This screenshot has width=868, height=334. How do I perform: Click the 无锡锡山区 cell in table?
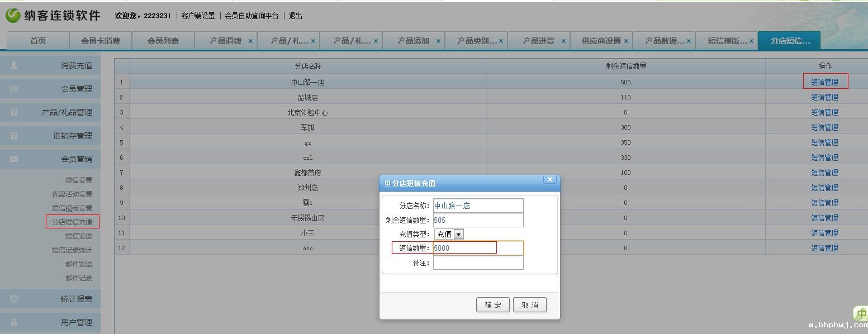coord(308,218)
